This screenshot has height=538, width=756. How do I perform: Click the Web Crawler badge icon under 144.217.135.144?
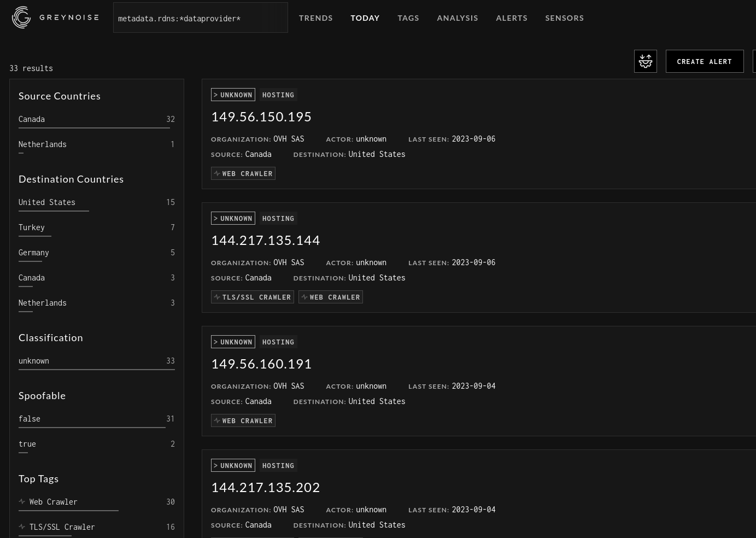(x=305, y=297)
